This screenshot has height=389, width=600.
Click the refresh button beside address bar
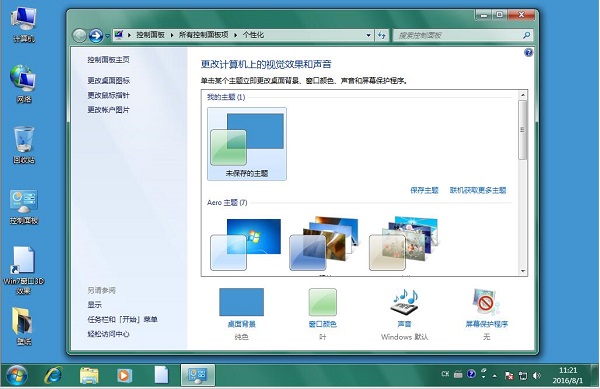(382, 35)
